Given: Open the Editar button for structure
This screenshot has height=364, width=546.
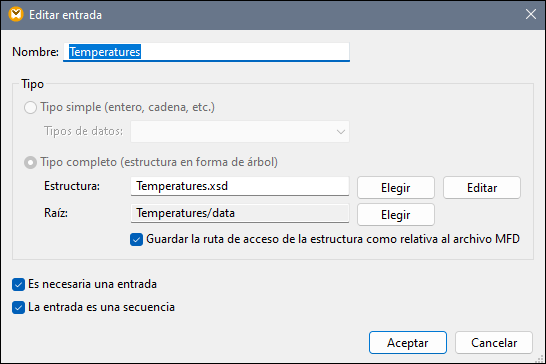Looking at the screenshot, I should [x=482, y=188].
